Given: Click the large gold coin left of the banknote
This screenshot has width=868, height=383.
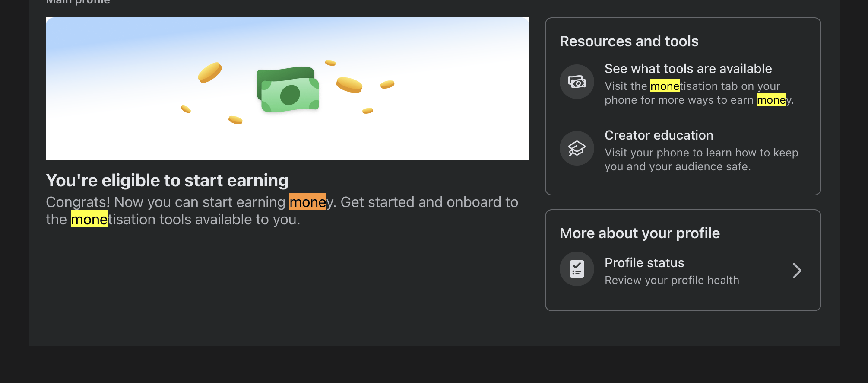Looking at the screenshot, I should click(x=210, y=72).
